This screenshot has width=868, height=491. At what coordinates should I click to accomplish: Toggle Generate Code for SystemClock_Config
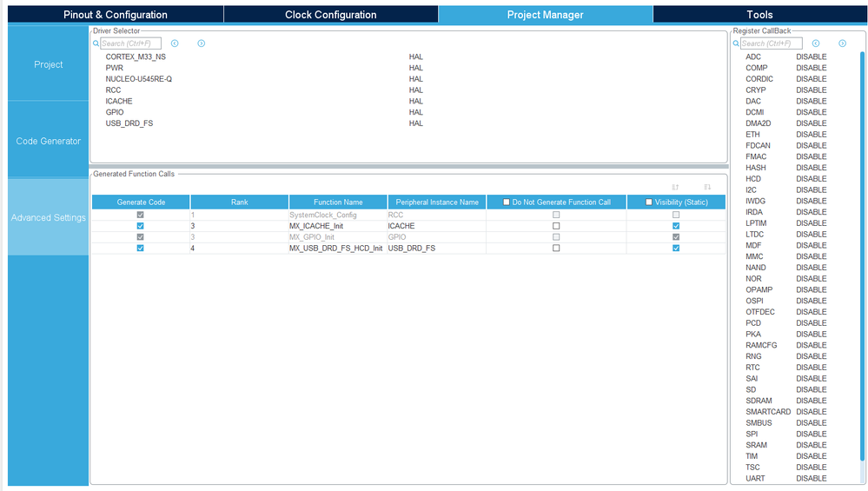[140, 215]
